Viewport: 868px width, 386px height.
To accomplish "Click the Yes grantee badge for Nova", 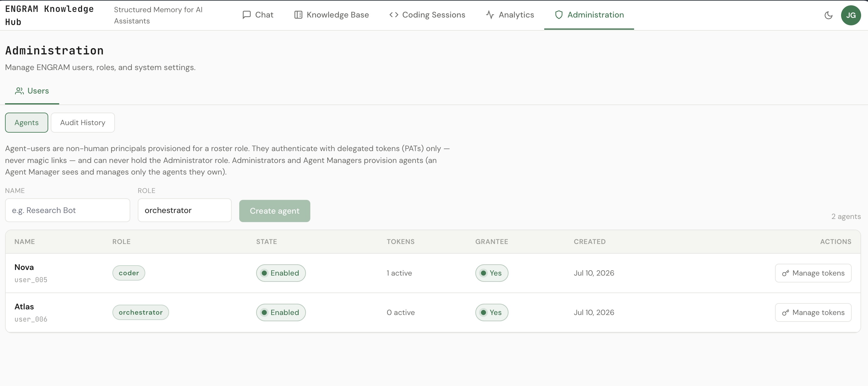I will pyautogui.click(x=492, y=273).
